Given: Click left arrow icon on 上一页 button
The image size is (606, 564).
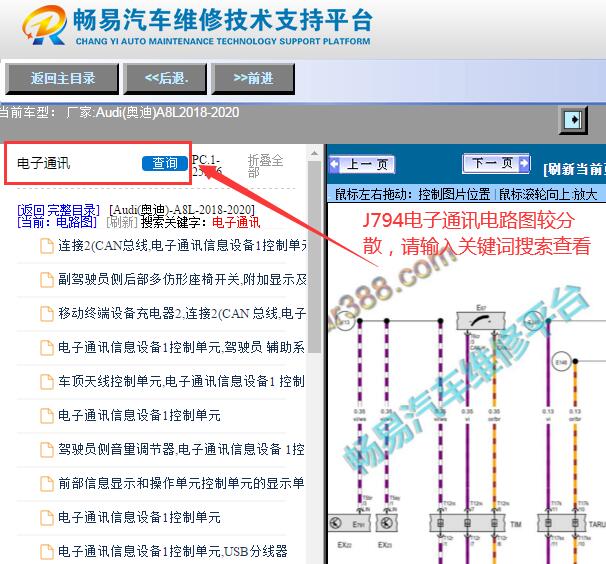Looking at the screenshot, I should click(335, 164).
